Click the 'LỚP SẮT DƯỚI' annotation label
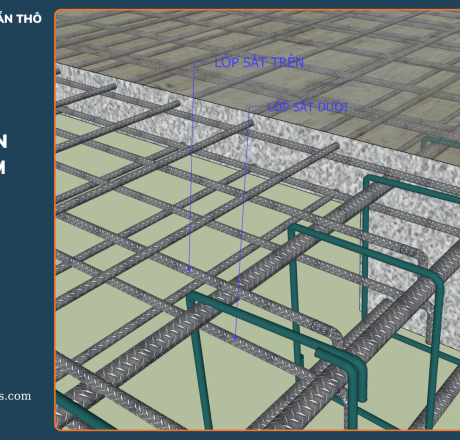 point(308,107)
